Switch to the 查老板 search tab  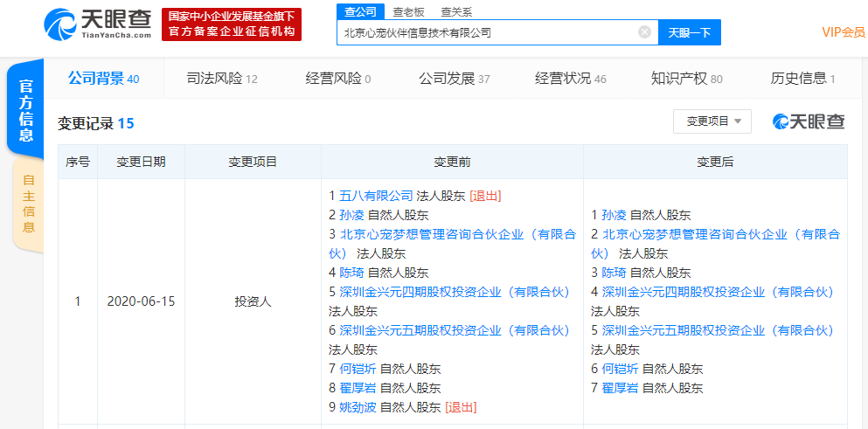pos(407,11)
